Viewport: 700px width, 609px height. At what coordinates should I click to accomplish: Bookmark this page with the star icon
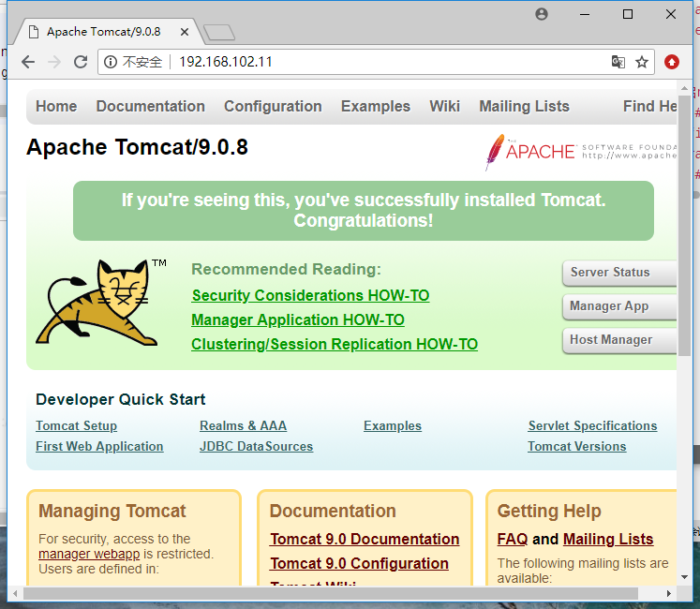(x=642, y=62)
